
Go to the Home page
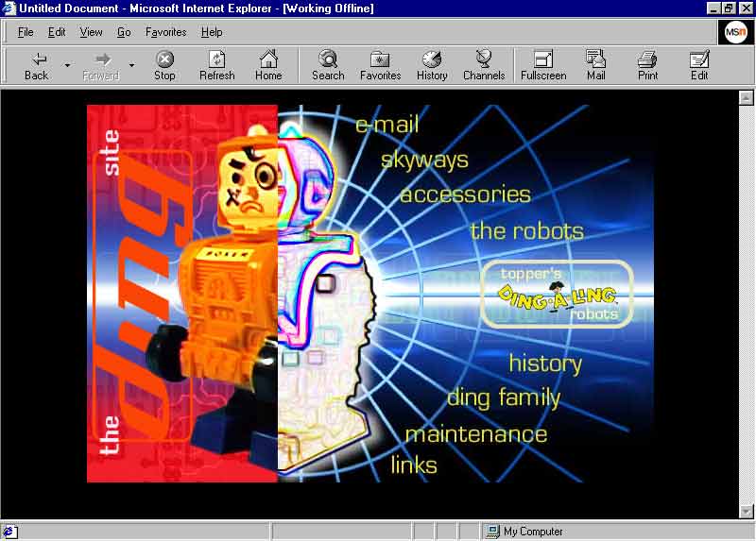click(268, 66)
